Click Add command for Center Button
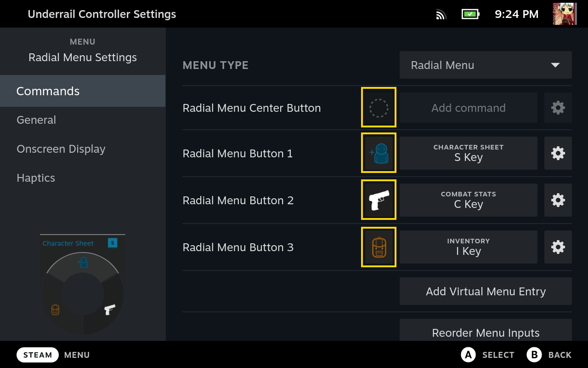 pyautogui.click(x=469, y=108)
